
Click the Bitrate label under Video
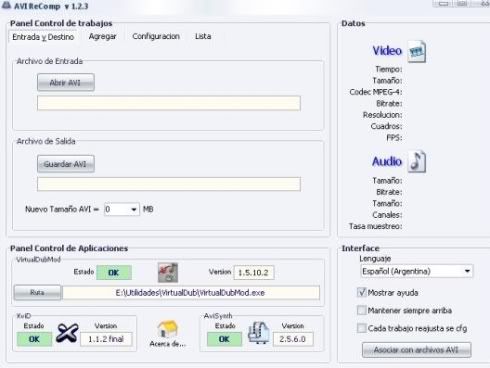point(389,104)
